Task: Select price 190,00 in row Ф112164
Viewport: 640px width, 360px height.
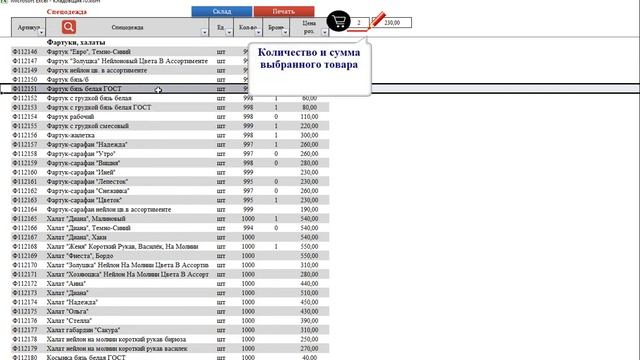Action: (x=310, y=209)
